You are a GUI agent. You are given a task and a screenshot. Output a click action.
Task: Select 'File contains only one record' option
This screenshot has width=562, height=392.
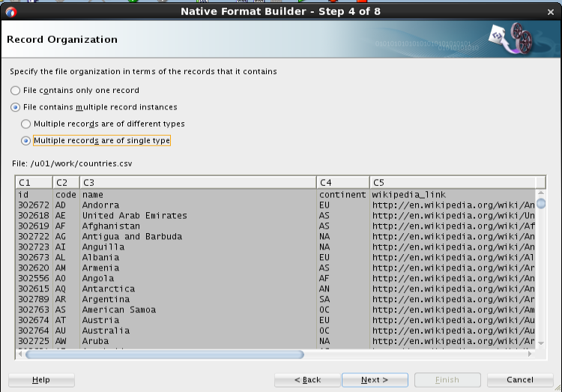coord(15,91)
